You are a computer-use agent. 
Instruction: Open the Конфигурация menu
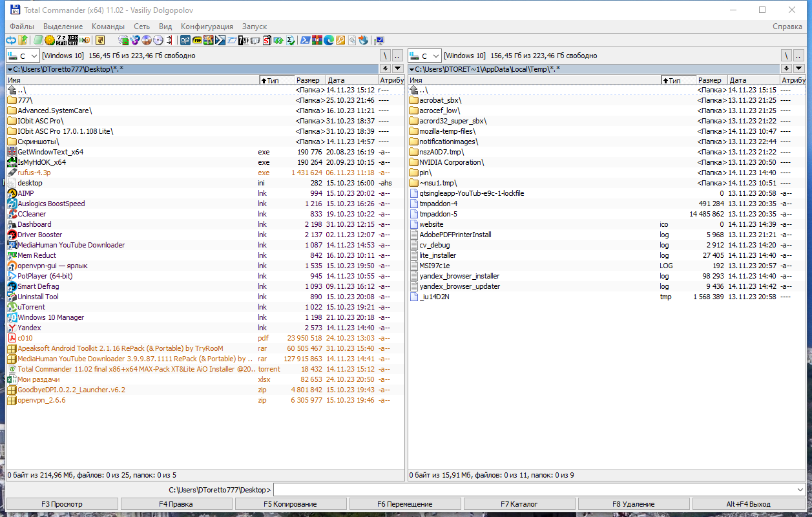207,26
